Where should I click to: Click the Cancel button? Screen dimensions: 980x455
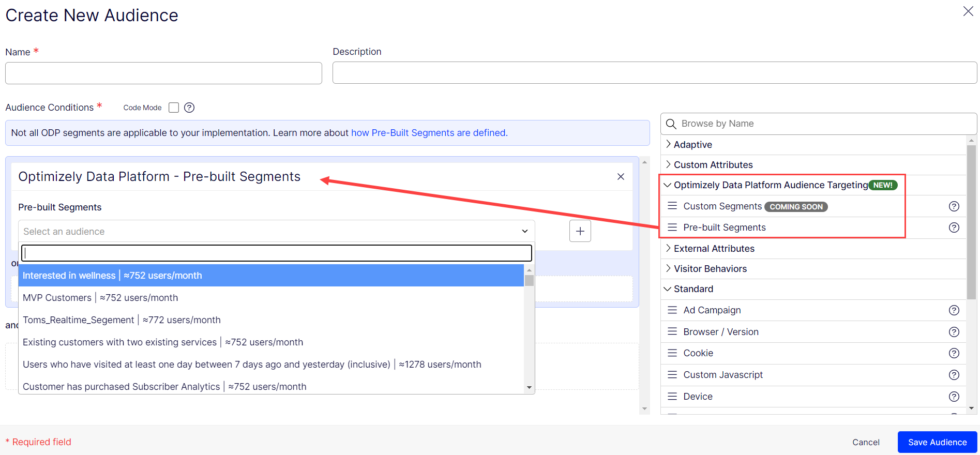click(x=866, y=442)
